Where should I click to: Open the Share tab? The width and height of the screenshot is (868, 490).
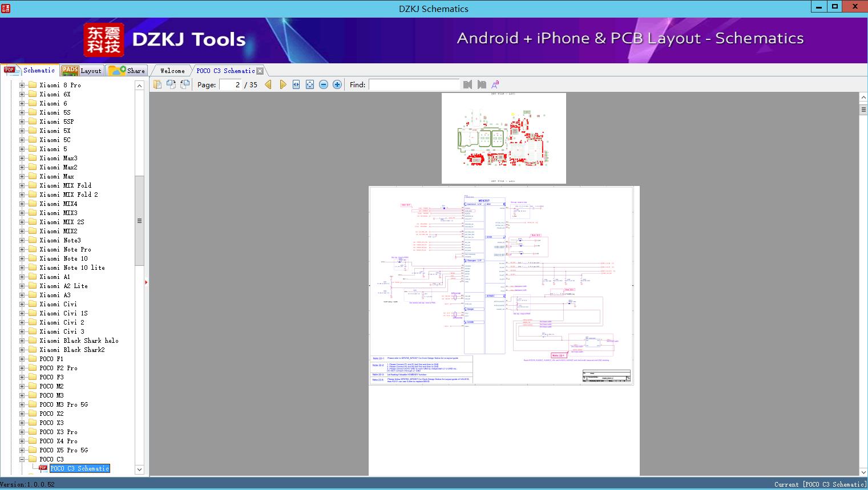127,71
